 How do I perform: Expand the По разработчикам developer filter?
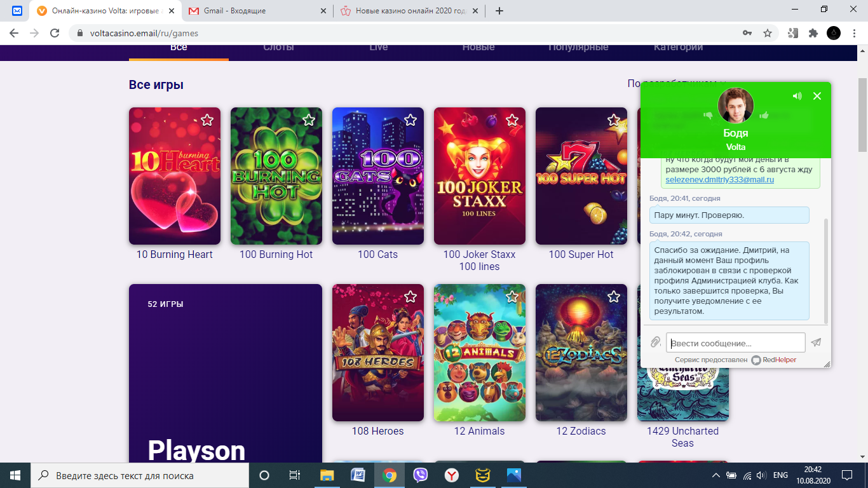677,83
